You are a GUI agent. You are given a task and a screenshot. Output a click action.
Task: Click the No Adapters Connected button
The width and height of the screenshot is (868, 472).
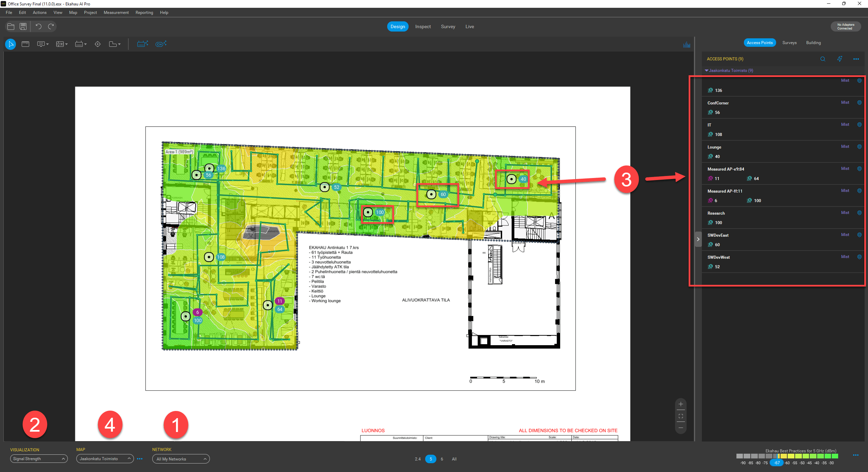(x=846, y=26)
